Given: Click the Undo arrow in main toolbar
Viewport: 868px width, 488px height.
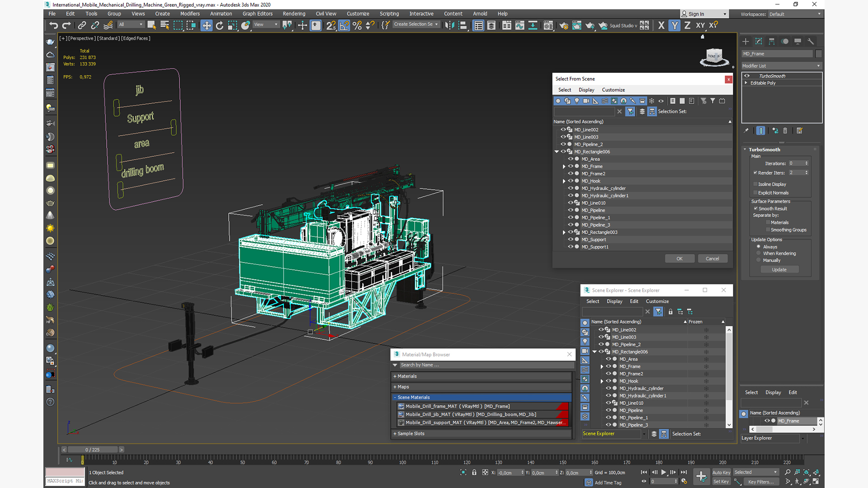Looking at the screenshot, I should pos(53,26).
